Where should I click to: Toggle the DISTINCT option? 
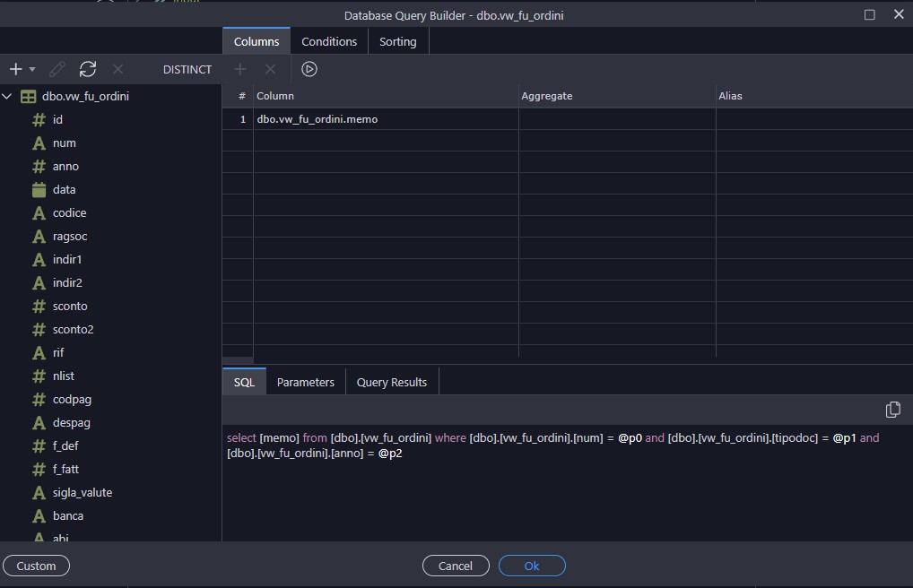pos(187,69)
